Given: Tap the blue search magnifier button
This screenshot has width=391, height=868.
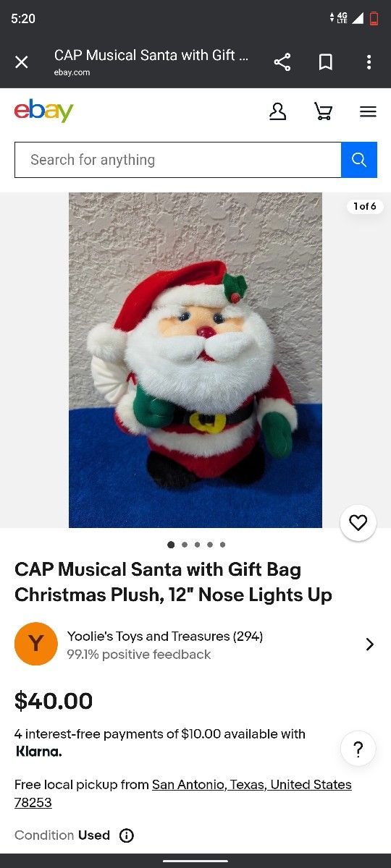Looking at the screenshot, I should [x=359, y=160].
